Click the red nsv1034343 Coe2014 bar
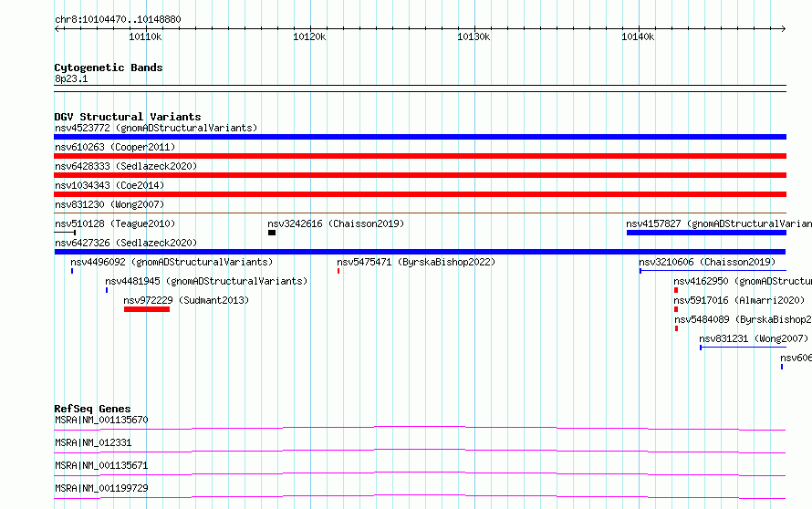 [420, 194]
